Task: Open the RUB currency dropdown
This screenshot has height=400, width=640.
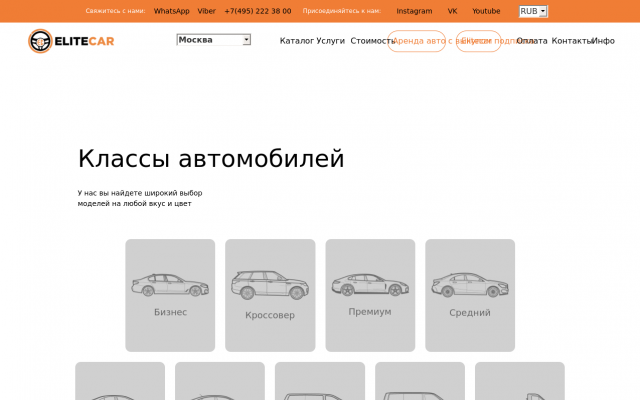Action: [533, 11]
